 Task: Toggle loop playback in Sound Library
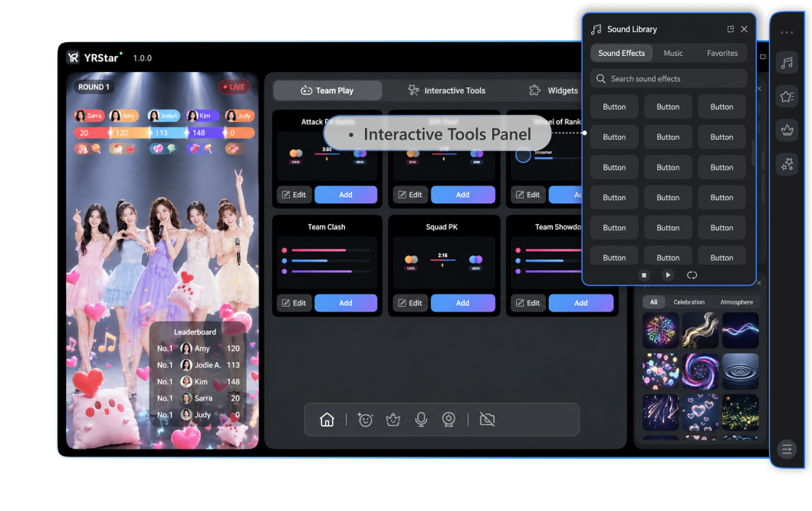[x=692, y=275]
